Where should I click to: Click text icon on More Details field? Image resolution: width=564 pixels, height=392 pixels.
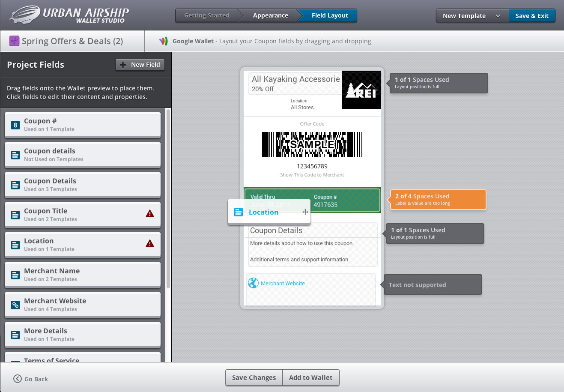click(15, 335)
